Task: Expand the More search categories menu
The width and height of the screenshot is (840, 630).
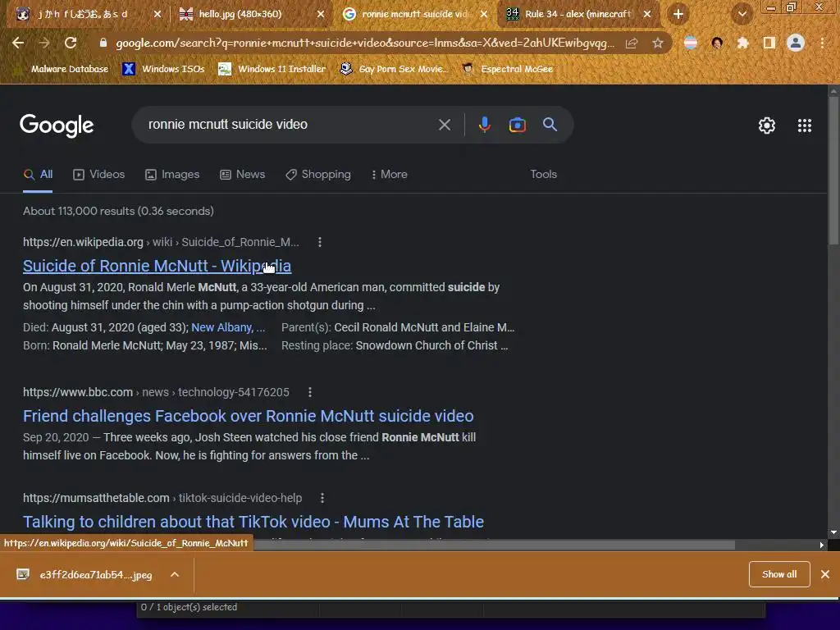Action: (390, 175)
